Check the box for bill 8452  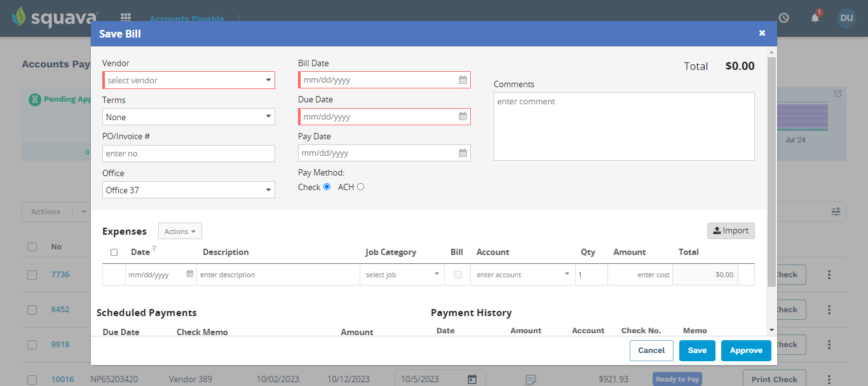pyautogui.click(x=32, y=310)
